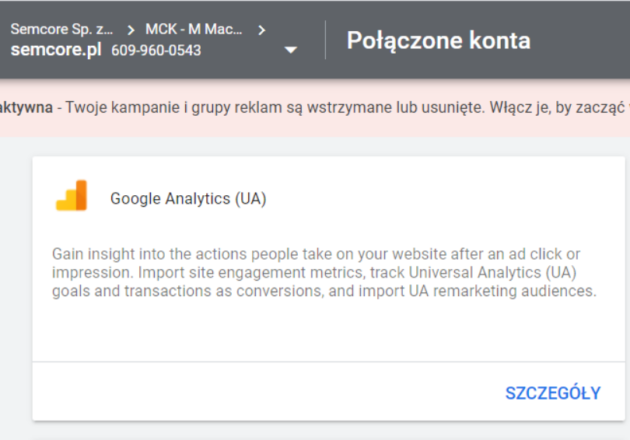The width and height of the screenshot is (630, 440).
Task: Open the SZCZEGÓŁY details link
Action: click(553, 393)
